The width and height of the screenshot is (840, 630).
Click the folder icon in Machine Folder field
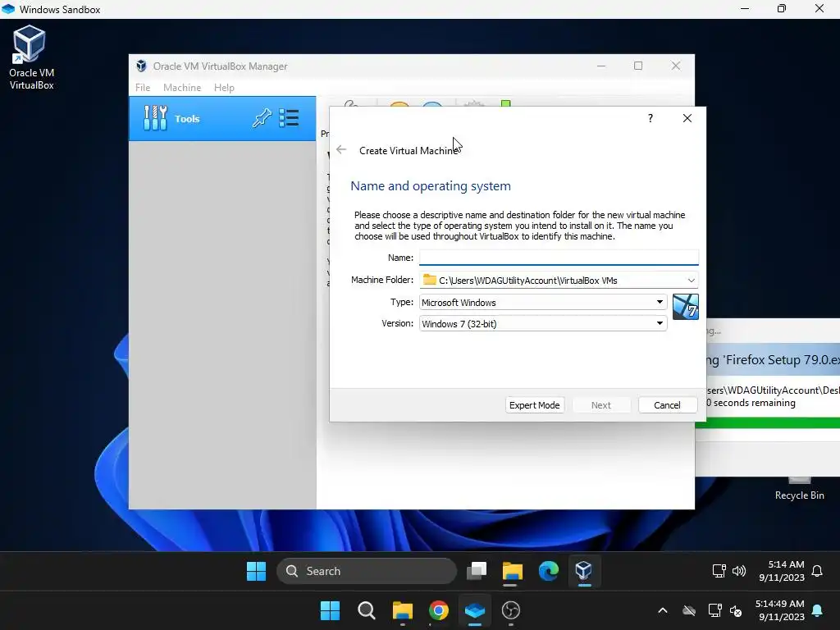[x=430, y=280]
